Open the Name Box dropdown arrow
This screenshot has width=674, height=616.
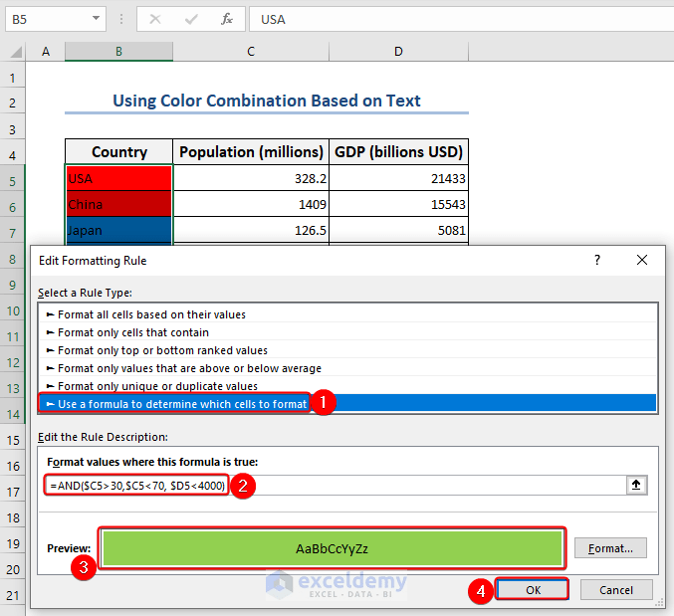pyautogui.click(x=96, y=19)
